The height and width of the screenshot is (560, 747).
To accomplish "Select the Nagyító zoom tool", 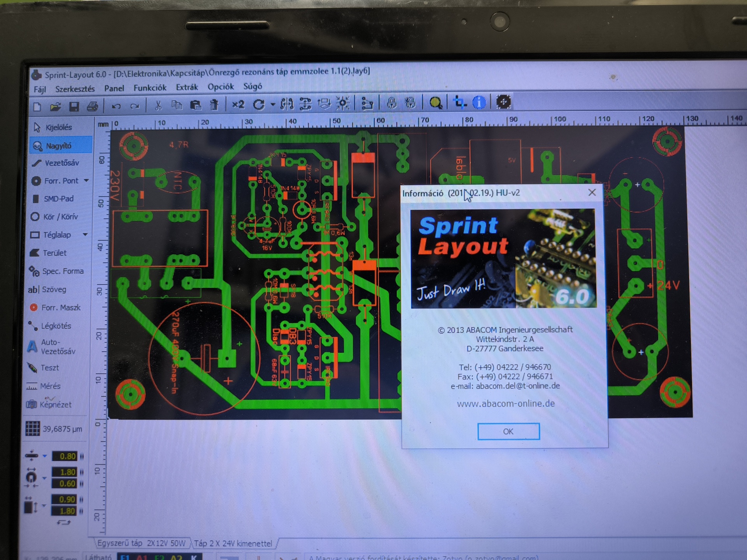I will pyautogui.click(x=58, y=146).
